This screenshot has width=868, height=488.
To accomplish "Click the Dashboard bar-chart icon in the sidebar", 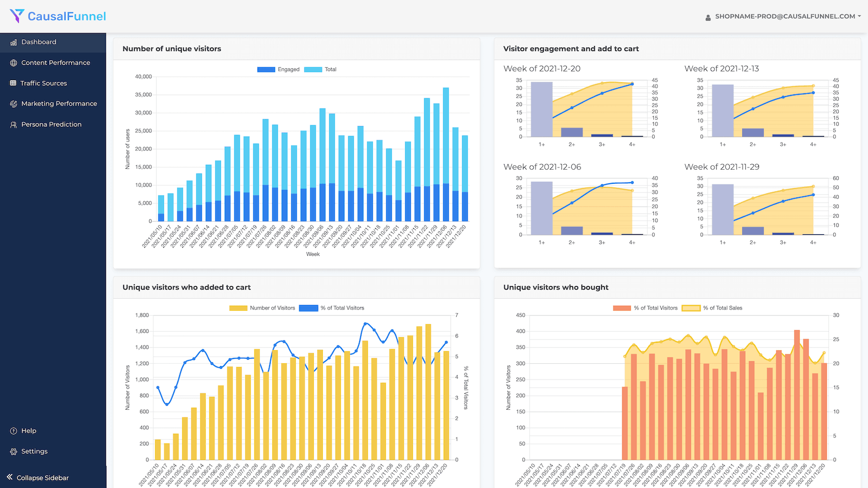I will coord(14,42).
